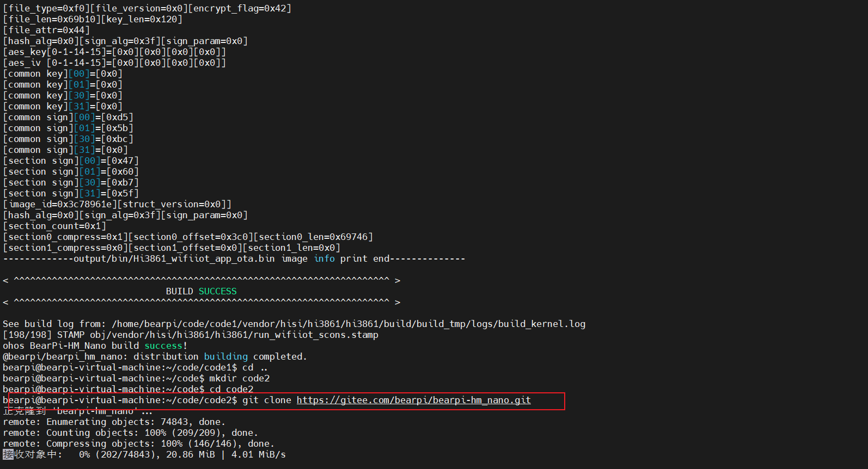Screen dimensions: 868x469
Task: Click the file_len=0x69b10 line
Action: click(x=93, y=20)
